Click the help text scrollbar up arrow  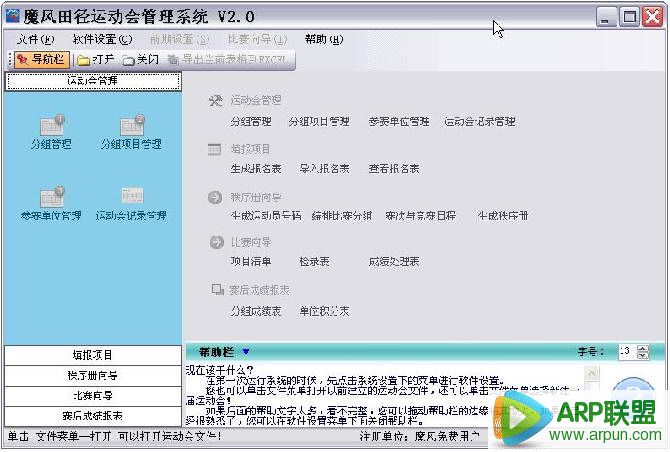coord(592,373)
